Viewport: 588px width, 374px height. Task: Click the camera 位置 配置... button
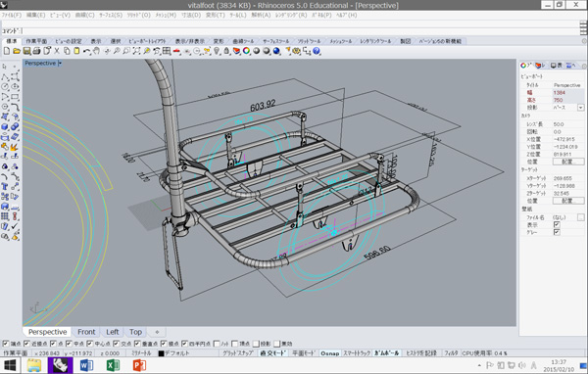point(568,162)
